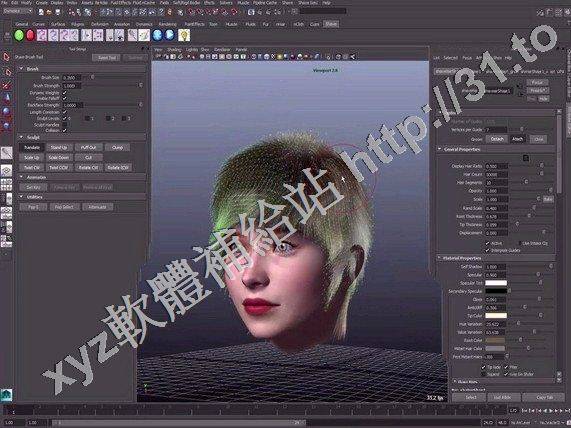Screen dimensions: 571x428
Task: Click the red sphere Shave shelf icon
Action: (x=30, y=35)
